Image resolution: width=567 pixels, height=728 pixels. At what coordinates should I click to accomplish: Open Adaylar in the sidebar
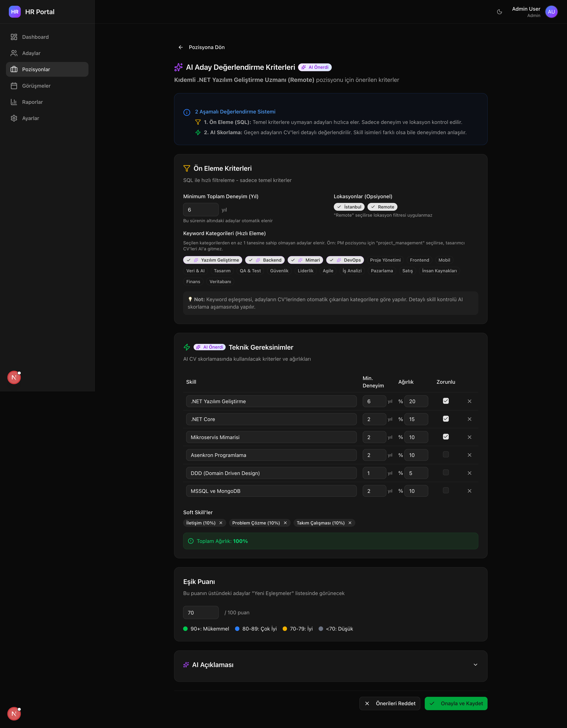click(x=31, y=53)
